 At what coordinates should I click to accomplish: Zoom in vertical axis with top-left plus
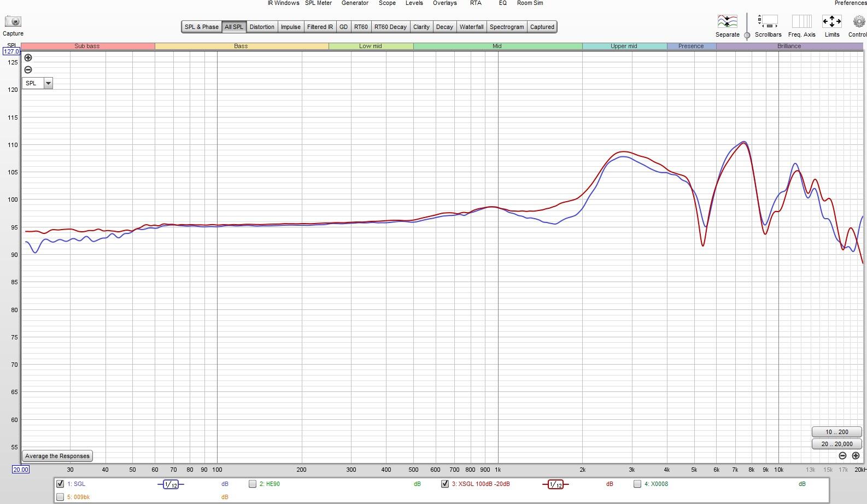pyautogui.click(x=28, y=58)
